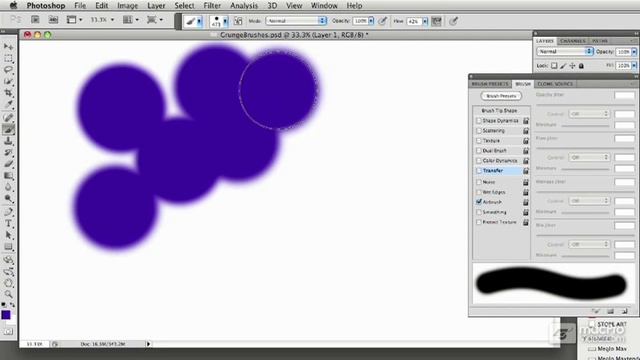Select the Blur tool

(8, 187)
